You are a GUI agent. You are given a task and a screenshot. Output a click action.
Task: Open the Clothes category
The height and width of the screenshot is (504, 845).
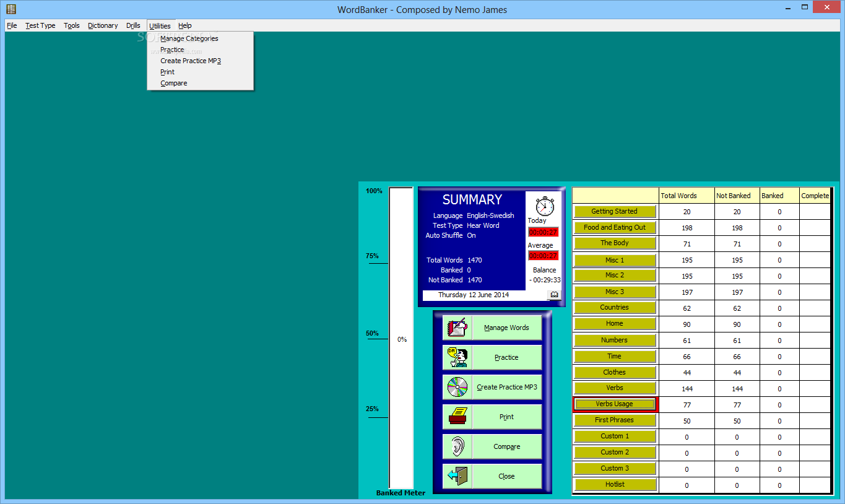pos(615,372)
